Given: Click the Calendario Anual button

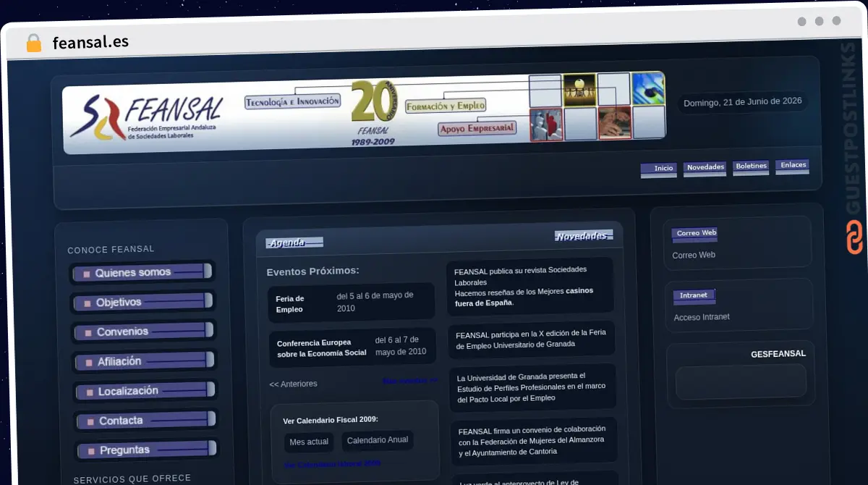Looking at the screenshot, I should [x=378, y=440].
